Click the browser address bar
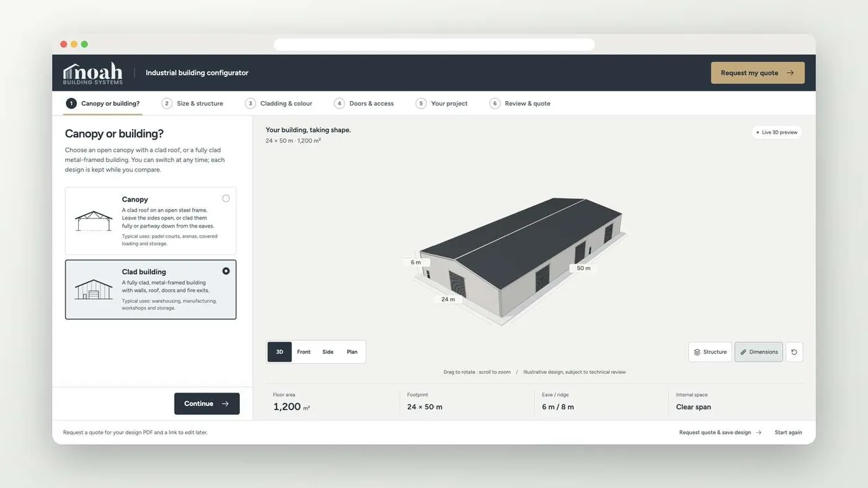868x488 pixels. [434, 45]
